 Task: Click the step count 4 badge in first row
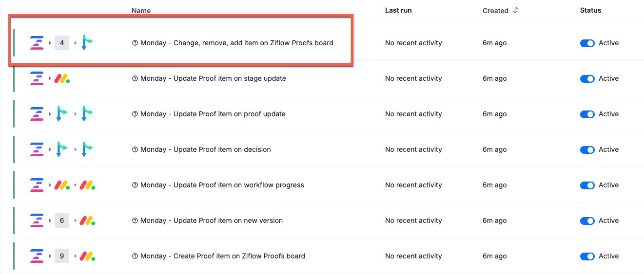pos(62,43)
